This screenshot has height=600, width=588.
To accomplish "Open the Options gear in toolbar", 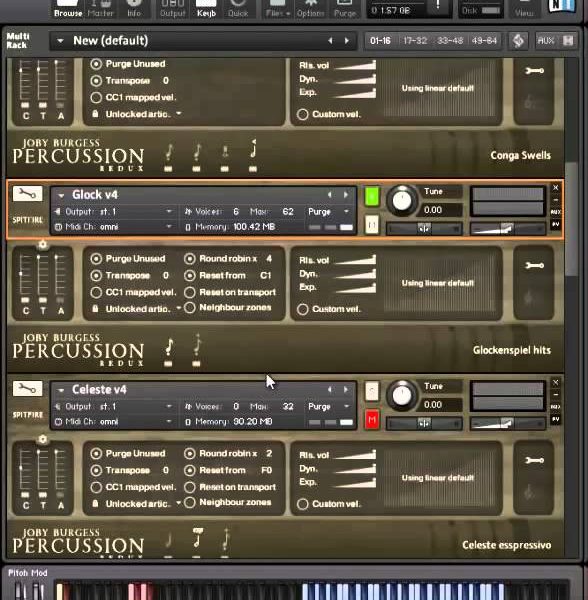I will coord(310,9).
